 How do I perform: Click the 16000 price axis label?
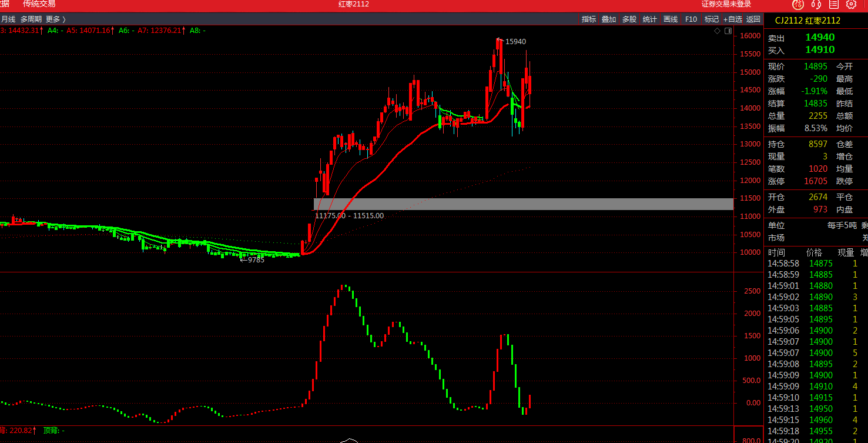coord(750,36)
